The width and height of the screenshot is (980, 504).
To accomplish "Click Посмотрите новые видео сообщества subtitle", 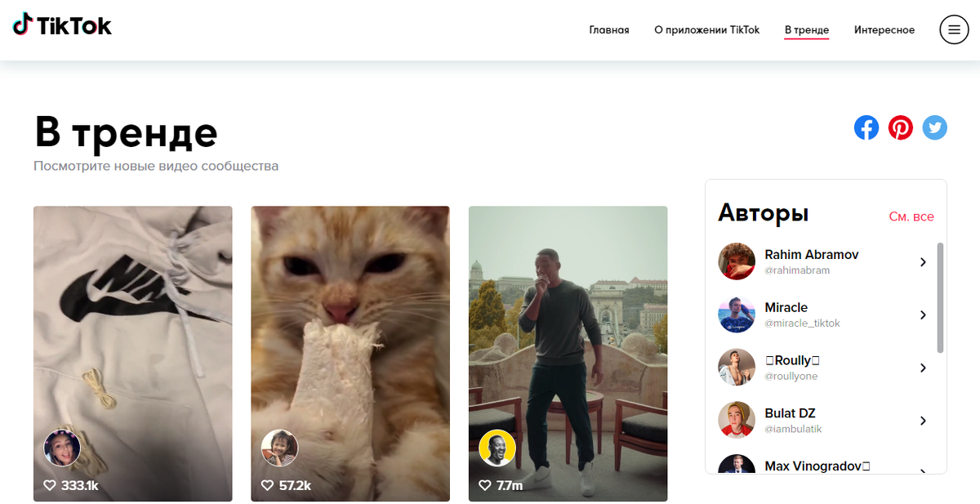I will (x=156, y=166).
